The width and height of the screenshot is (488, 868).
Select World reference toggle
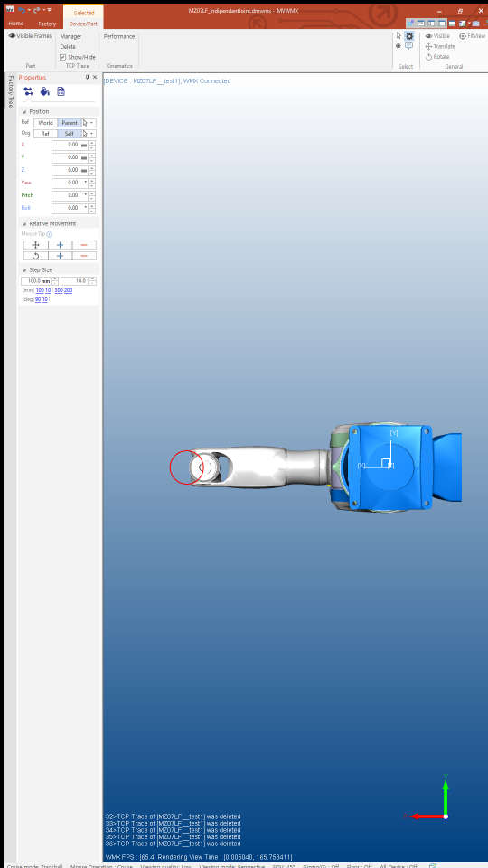(45, 123)
